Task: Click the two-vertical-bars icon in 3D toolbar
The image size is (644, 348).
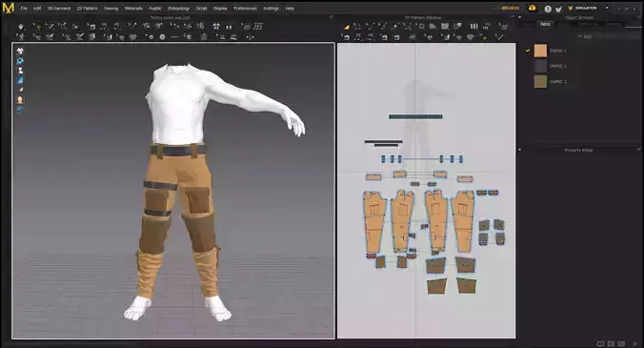Action: (x=229, y=27)
